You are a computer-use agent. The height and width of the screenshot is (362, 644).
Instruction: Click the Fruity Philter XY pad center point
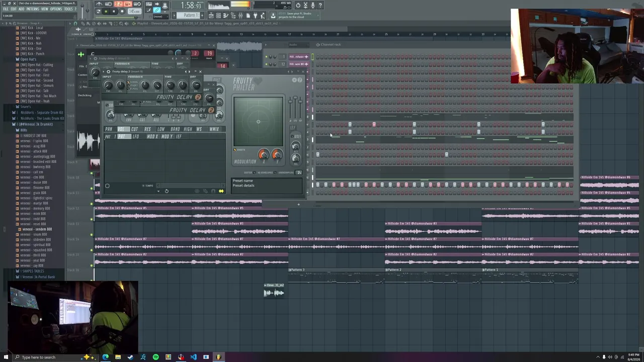pos(258,121)
